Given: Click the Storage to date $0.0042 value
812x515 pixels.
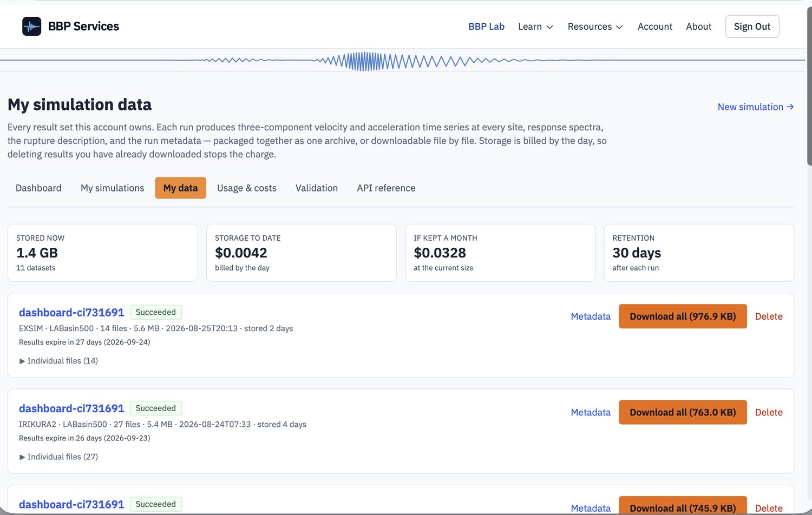Looking at the screenshot, I should pyautogui.click(x=241, y=253).
